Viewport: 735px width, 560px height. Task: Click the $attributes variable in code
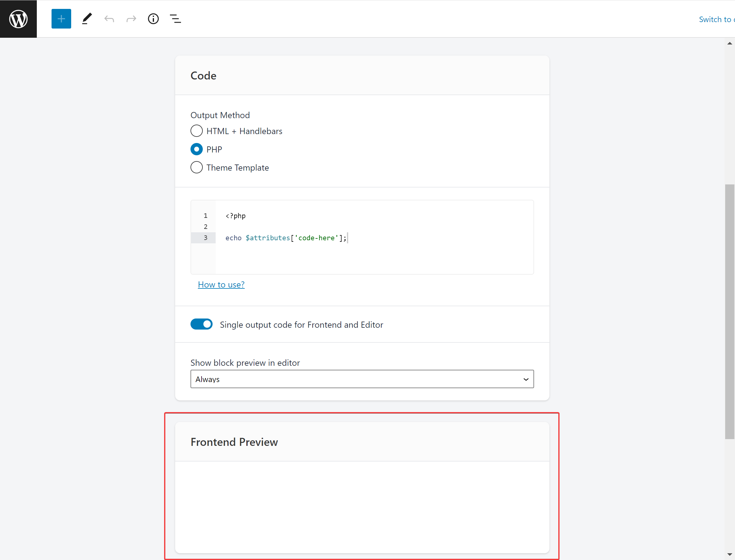[x=268, y=238]
